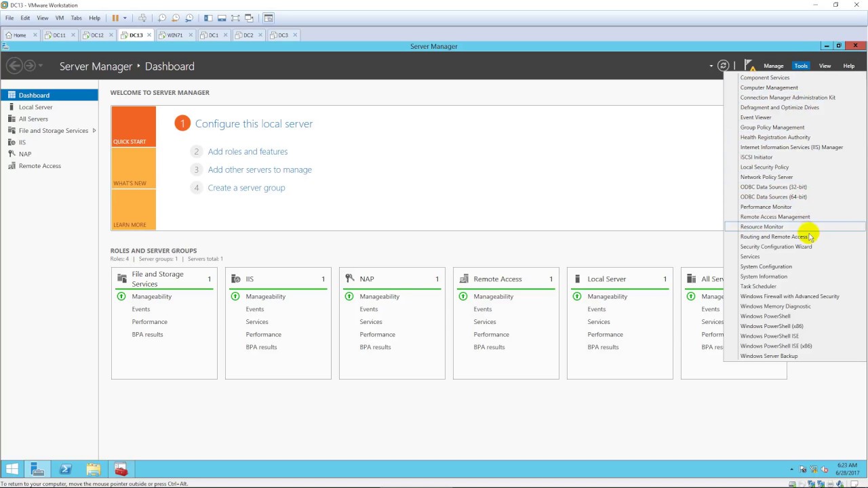Click BPA results under Remote Access tile
Image resolution: width=868 pixels, height=488 pixels.
(x=489, y=347)
